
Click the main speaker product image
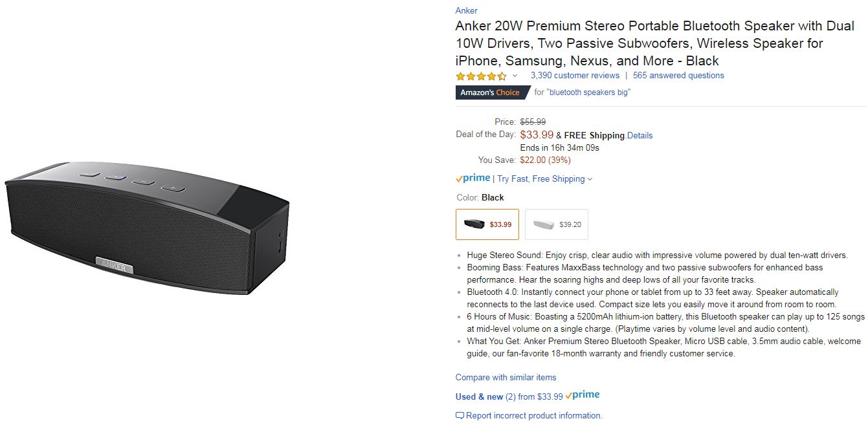click(147, 228)
